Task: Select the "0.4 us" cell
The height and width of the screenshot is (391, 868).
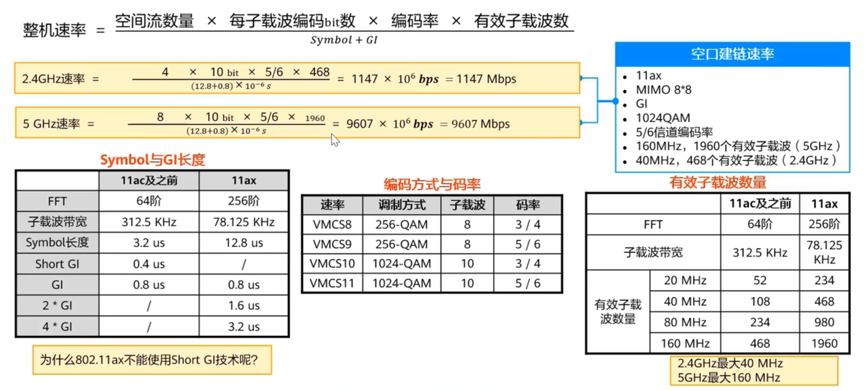Action: (x=149, y=264)
